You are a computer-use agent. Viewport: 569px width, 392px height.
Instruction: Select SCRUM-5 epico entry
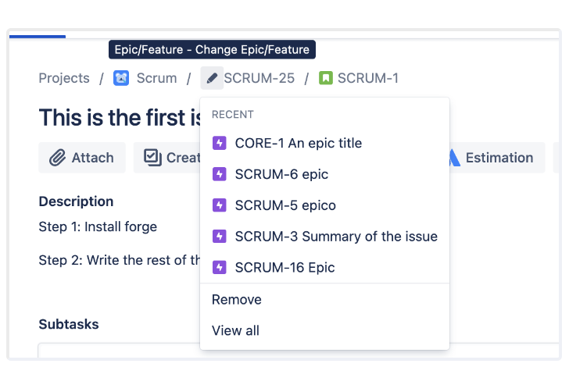pos(325,205)
